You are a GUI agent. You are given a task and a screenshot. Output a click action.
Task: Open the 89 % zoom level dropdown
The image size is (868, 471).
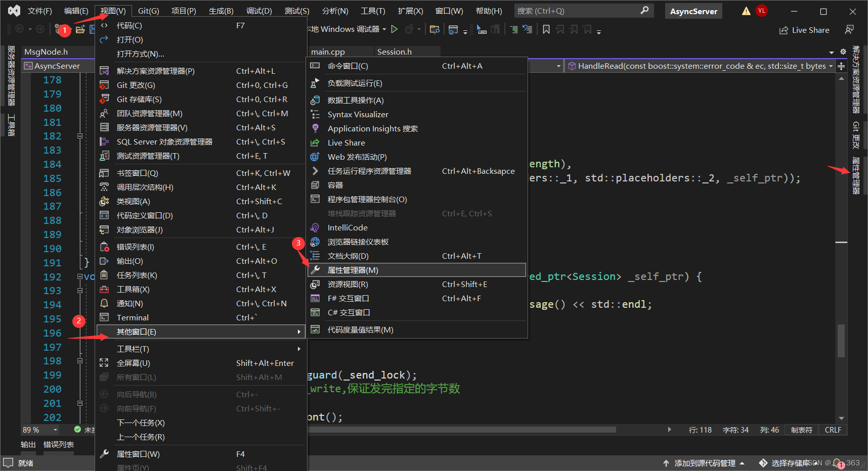pos(55,430)
